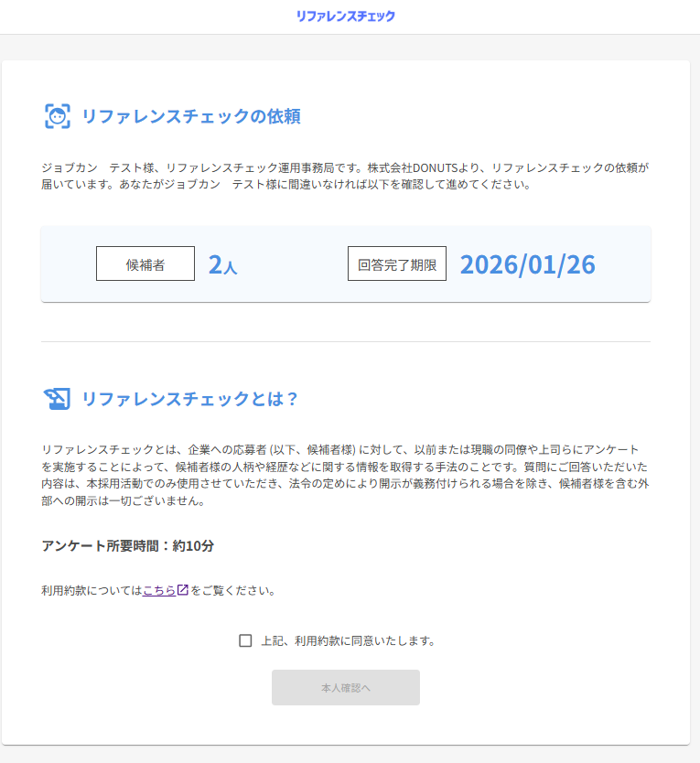Click the リファレンスチェックとは？ heading text
The height and width of the screenshot is (763, 700).
(190, 399)
